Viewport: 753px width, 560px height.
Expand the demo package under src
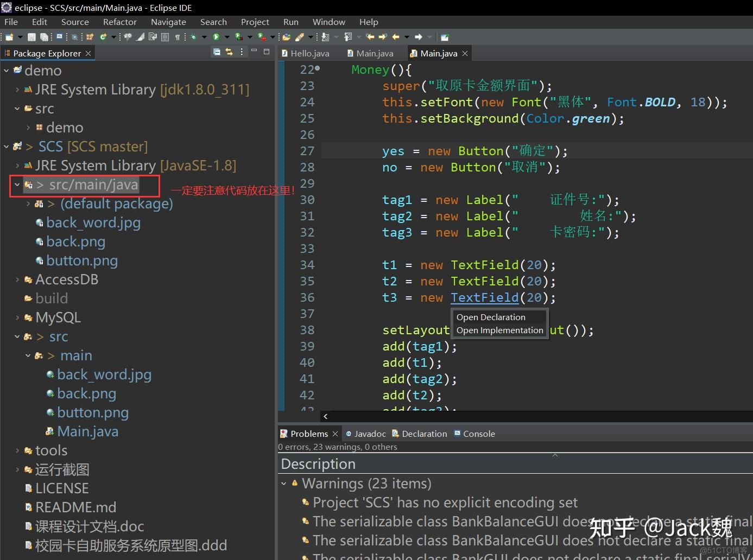(28, 128)
